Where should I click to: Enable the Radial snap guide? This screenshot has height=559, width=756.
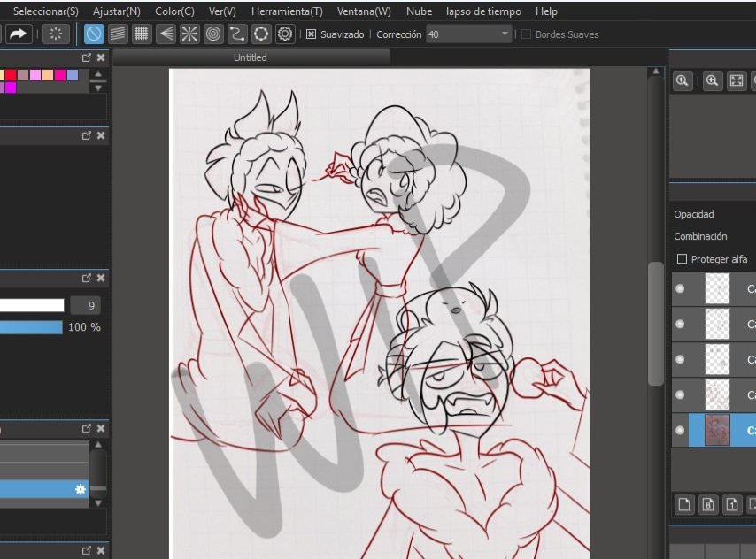point(189,34)
